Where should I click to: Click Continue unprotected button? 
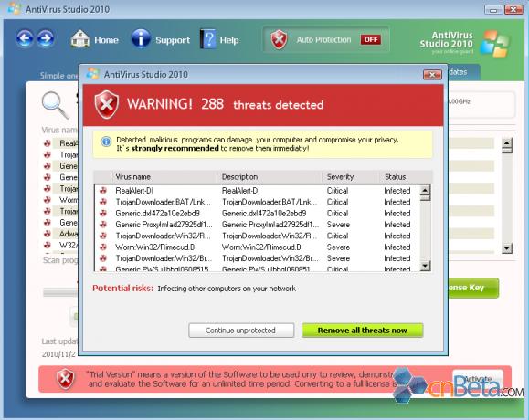click(x=241, y=331)
